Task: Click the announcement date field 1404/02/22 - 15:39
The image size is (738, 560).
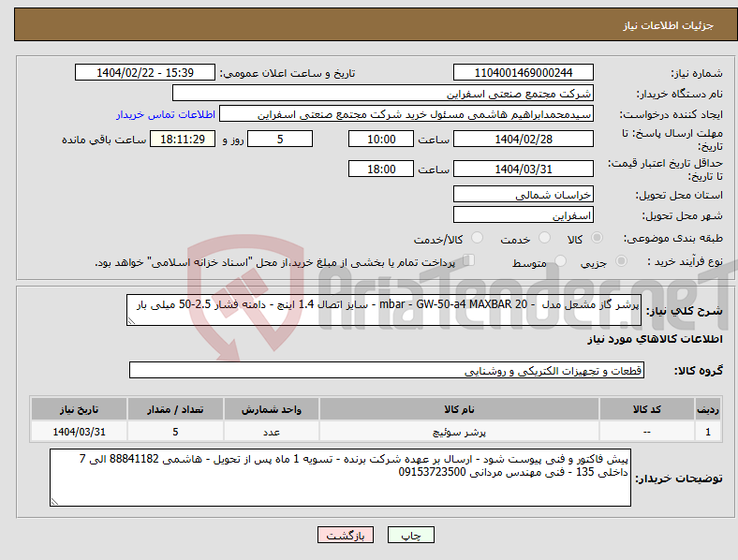Action: [145, 72]
